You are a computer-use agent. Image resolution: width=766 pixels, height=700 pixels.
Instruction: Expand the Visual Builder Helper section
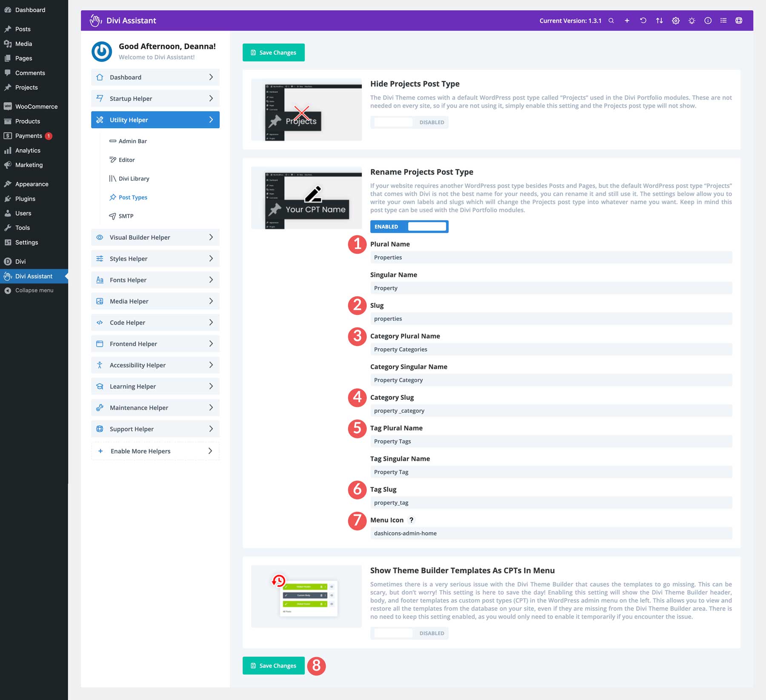[x=155, y=237]
